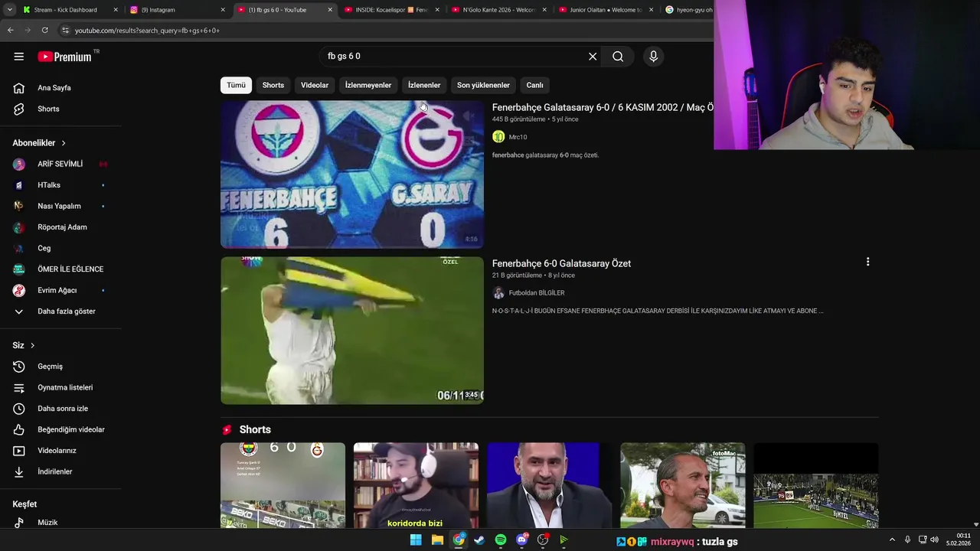The height and width of the screenshot is (551, 980).
Task: Expand the Siz section arrow
Action: pyautogui.click(x=32, y=346)
